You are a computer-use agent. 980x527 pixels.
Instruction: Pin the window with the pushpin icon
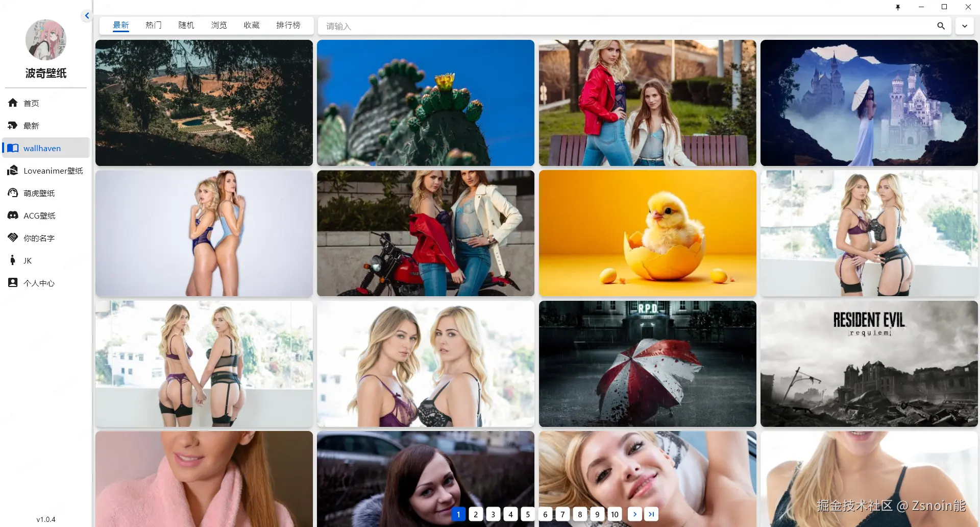pos(898,7)
